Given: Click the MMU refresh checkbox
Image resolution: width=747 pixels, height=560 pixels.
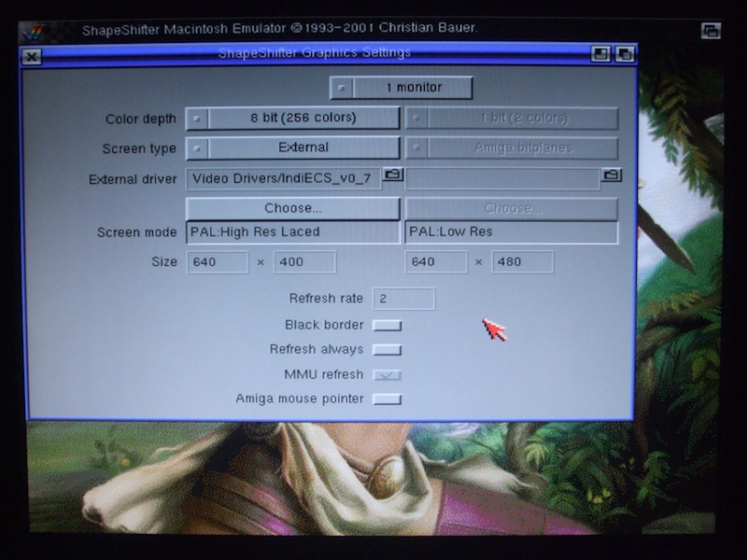Looking at the screenshot, I should pyautogui.click(x=387, y=375).
